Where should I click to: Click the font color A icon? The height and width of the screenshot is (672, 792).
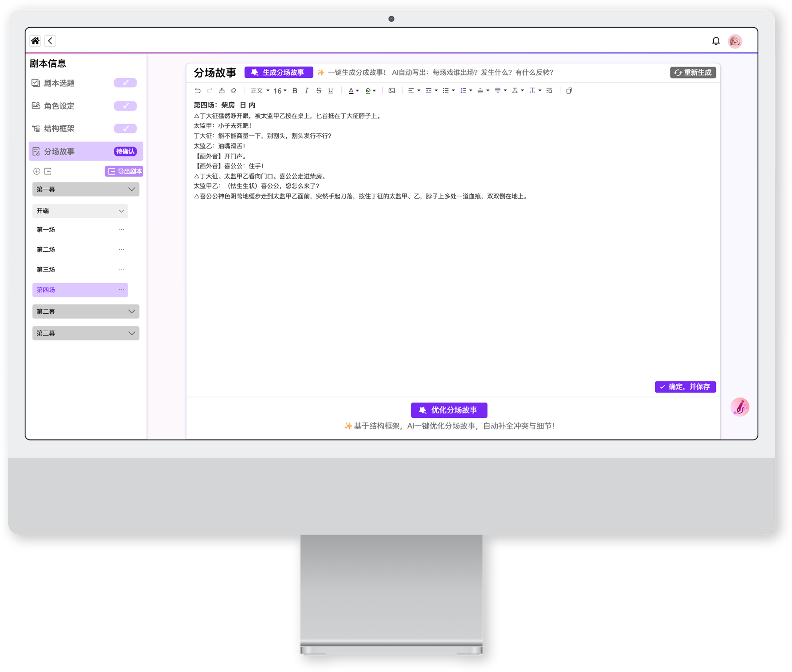(351, 91)
